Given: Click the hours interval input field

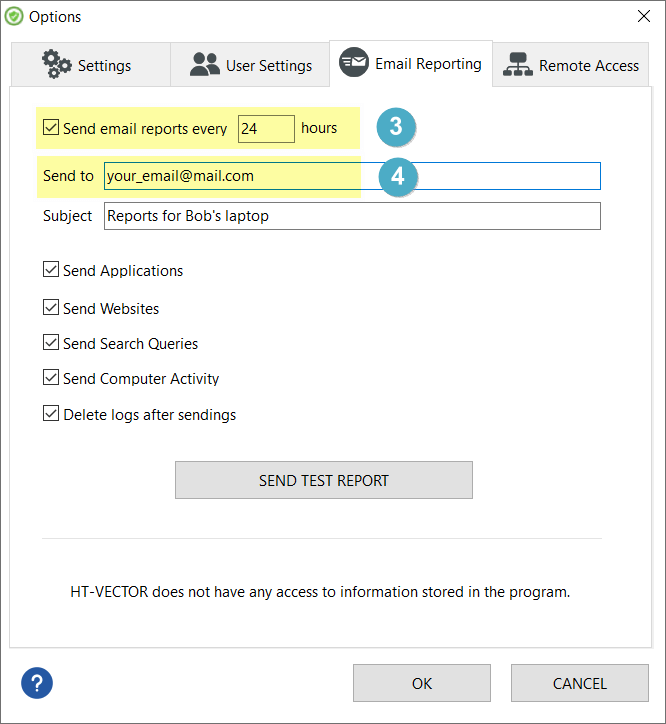Looking at the screenshot, I should 266,129.
